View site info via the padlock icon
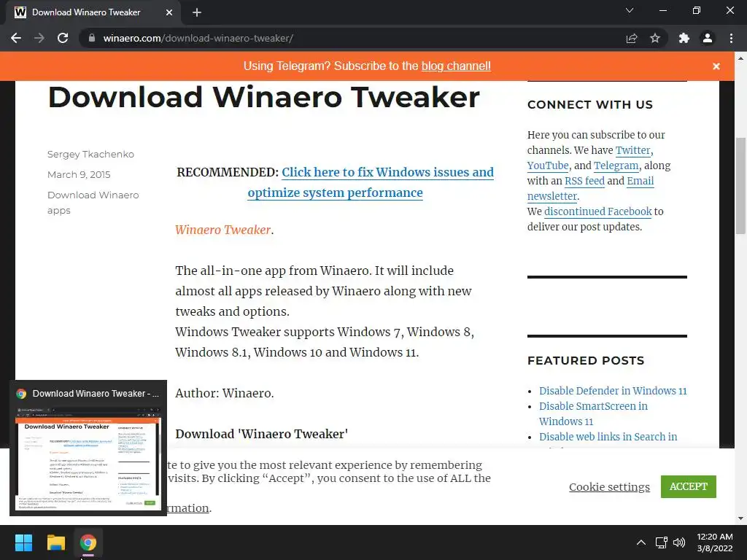747x560 pixels. [92, 38]
